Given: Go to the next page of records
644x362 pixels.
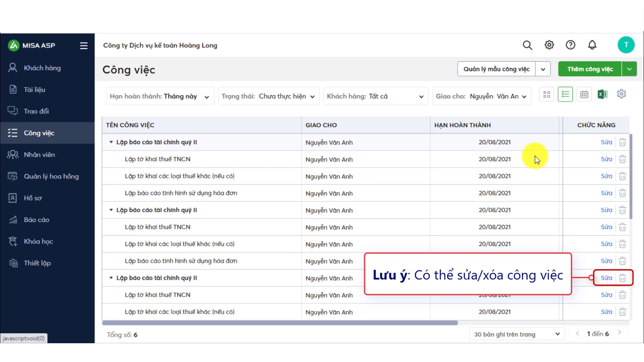Looking at the screenshot, I should (x=620, y=333).
